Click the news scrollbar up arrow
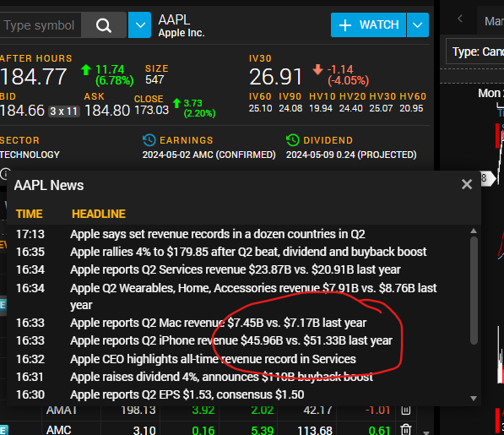 click(x=474, y=231)
